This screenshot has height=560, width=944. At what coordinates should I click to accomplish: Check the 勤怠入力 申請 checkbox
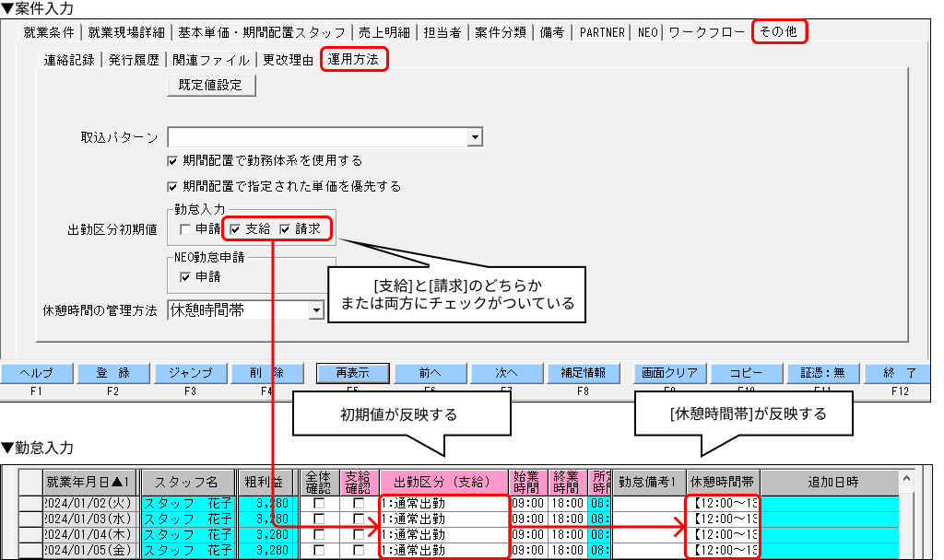point(184,229)
